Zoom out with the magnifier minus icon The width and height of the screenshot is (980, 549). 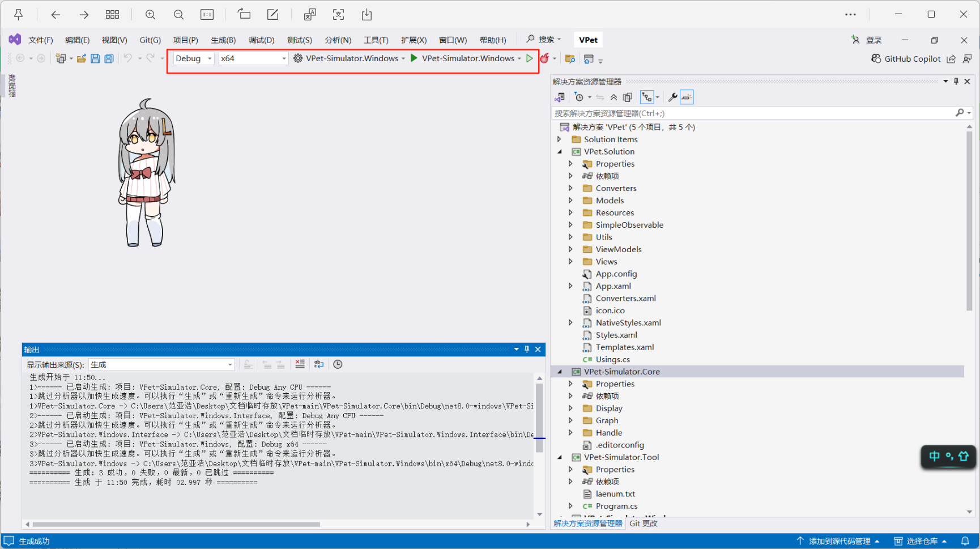pos(178,15)
